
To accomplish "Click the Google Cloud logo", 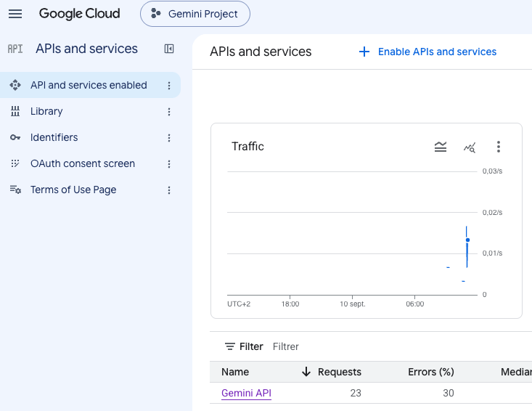I will 79,14.
